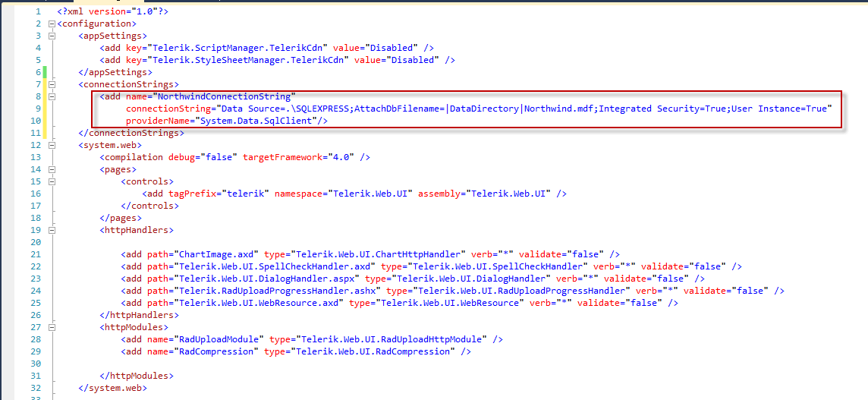Collapse the controls element
868x400 pixels.
point(52,181)
